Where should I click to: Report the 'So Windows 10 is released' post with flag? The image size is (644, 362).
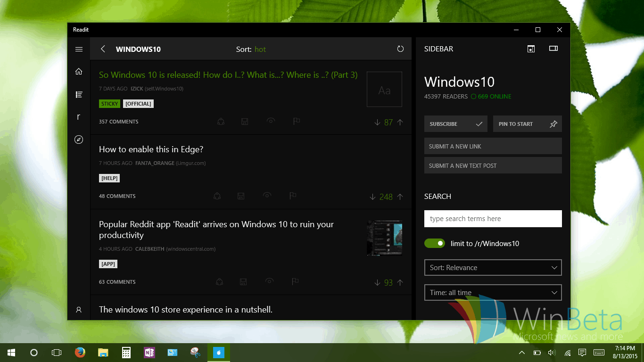pos(297,122)
